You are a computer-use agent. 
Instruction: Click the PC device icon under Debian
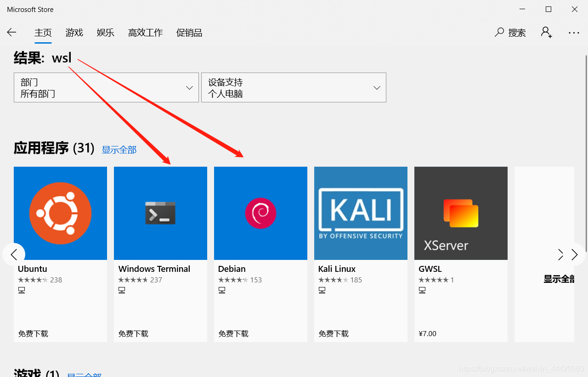tap(222, 290)
